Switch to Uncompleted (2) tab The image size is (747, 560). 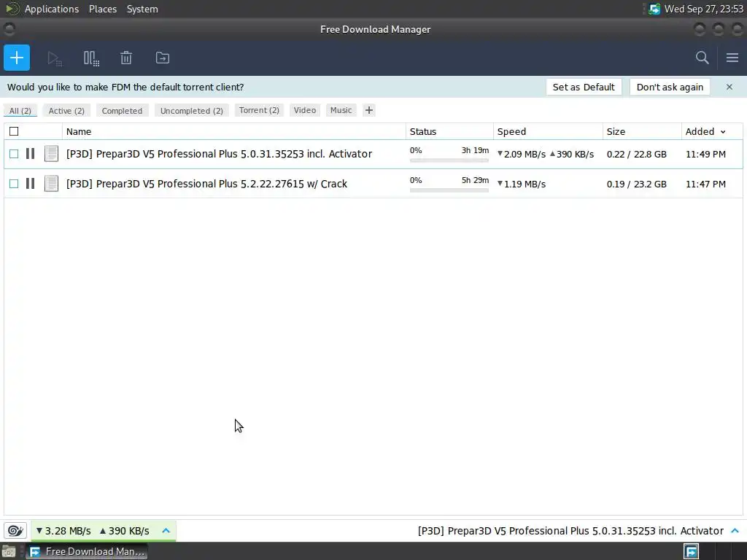tap(192, 111)
